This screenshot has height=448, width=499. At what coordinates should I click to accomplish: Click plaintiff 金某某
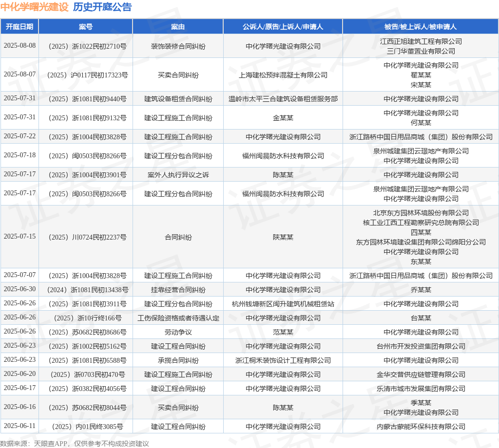[283, 118]
